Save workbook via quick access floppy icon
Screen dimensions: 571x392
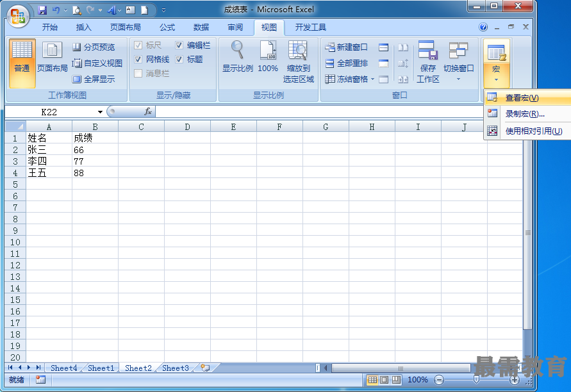click(42, 10)
